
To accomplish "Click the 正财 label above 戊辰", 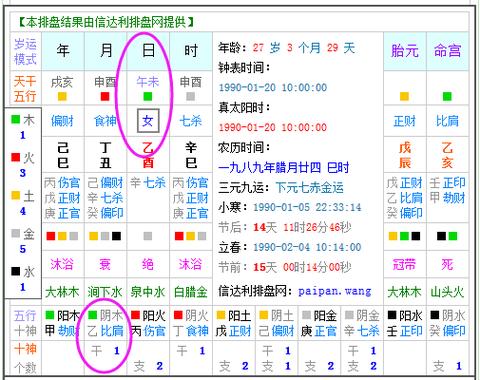I will tap(405, 121).
